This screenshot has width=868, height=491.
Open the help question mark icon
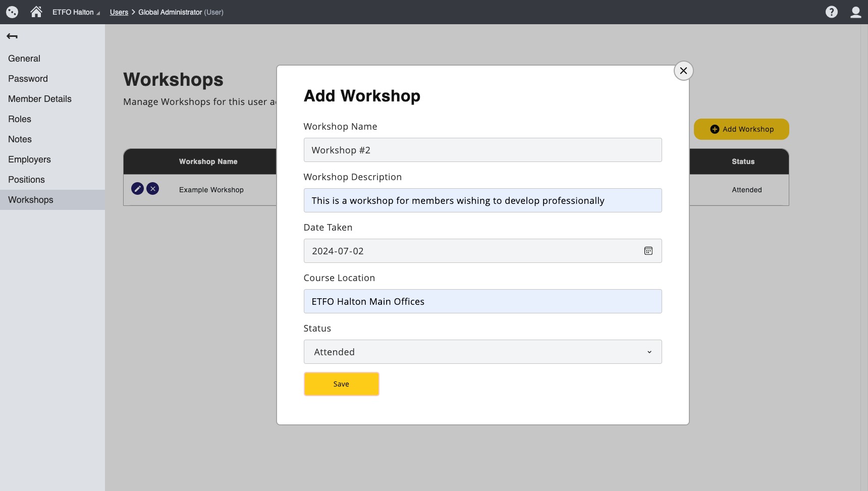pyautogui.click(x=831, y=12)
